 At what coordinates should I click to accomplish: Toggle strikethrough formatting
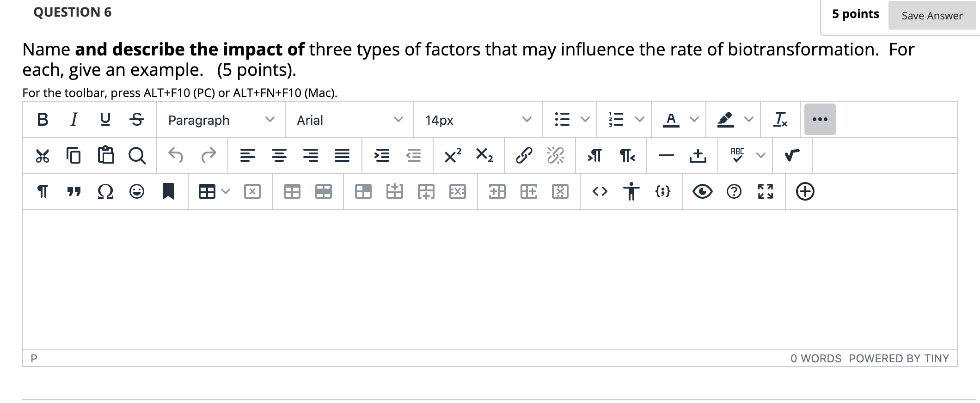pyautogui.click(x=137, y=120)
